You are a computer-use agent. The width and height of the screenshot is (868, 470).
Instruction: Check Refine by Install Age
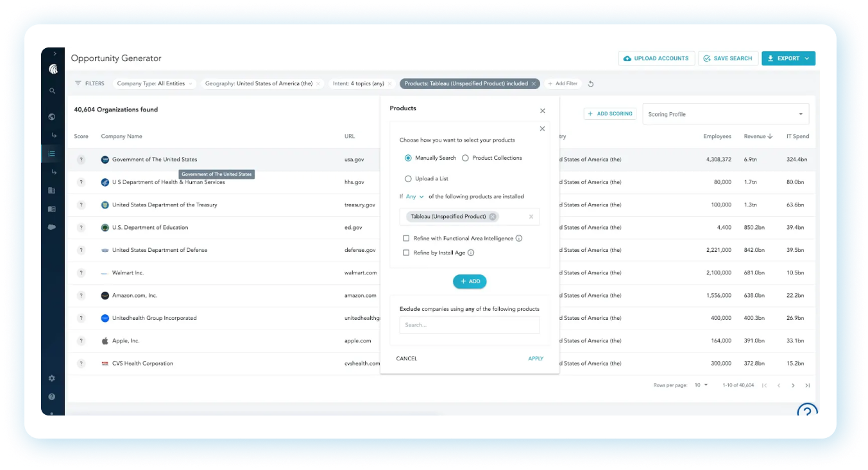point(406,253)
